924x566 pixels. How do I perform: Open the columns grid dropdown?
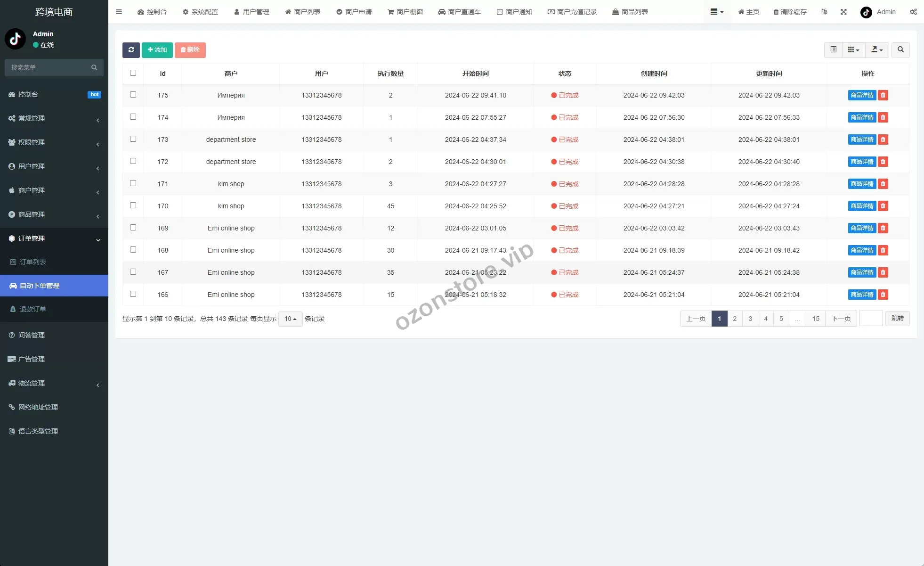(x=853, y=50)
